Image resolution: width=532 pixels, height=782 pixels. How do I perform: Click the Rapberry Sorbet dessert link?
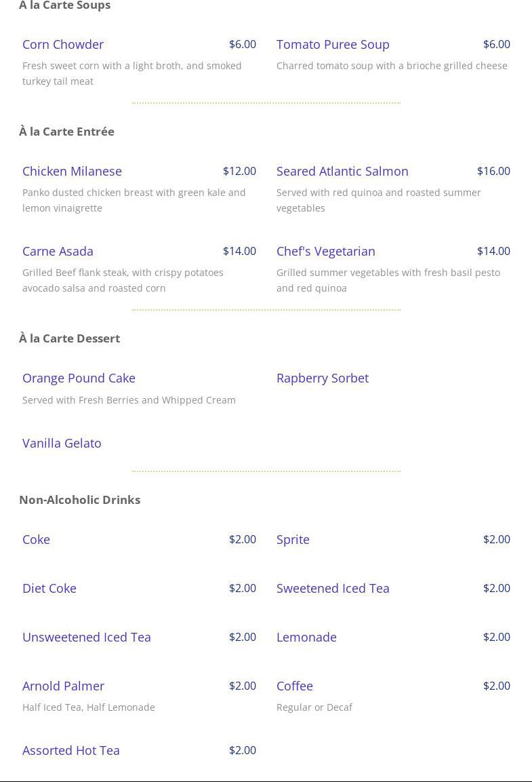tap(322, 378)
